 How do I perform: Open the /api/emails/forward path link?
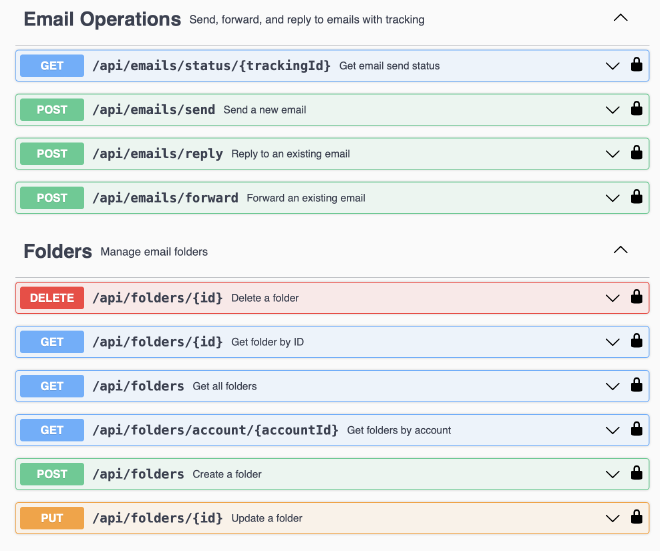tap(165, 198)
